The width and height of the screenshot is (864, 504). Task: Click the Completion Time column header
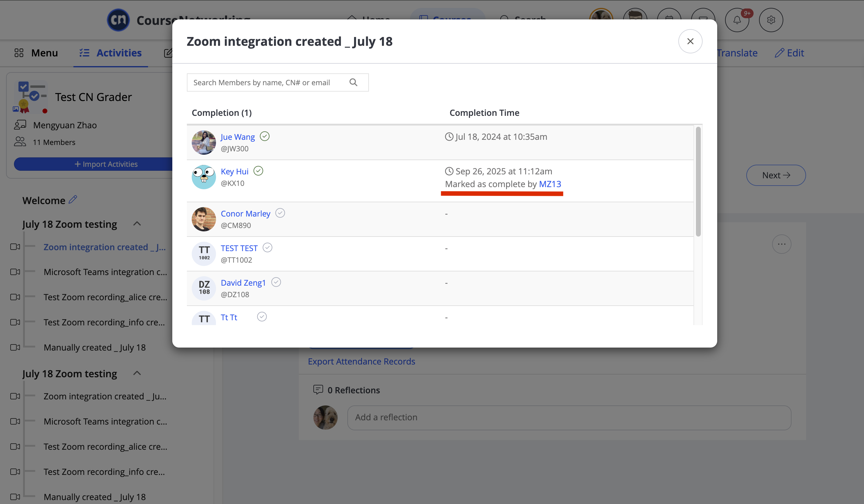pyautogui.click(x=484, y=113)
